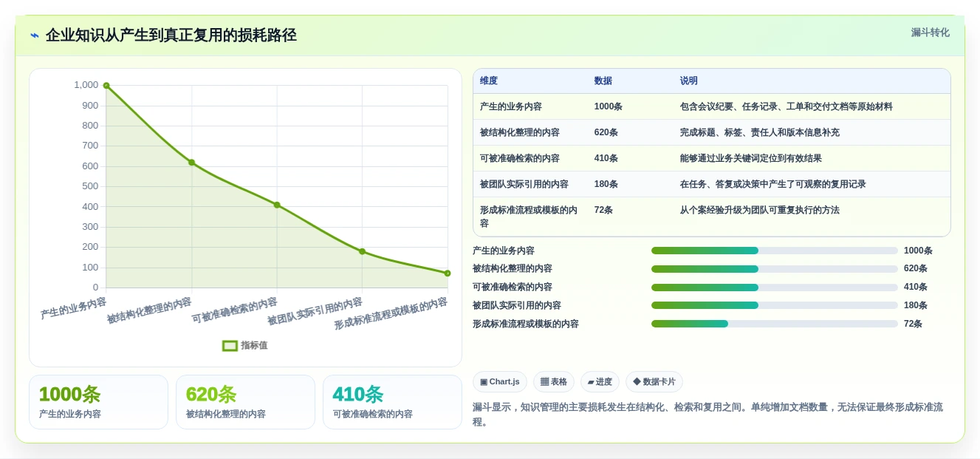Click progress bar for 形成标准流程或模板的内容

[775, 324]
